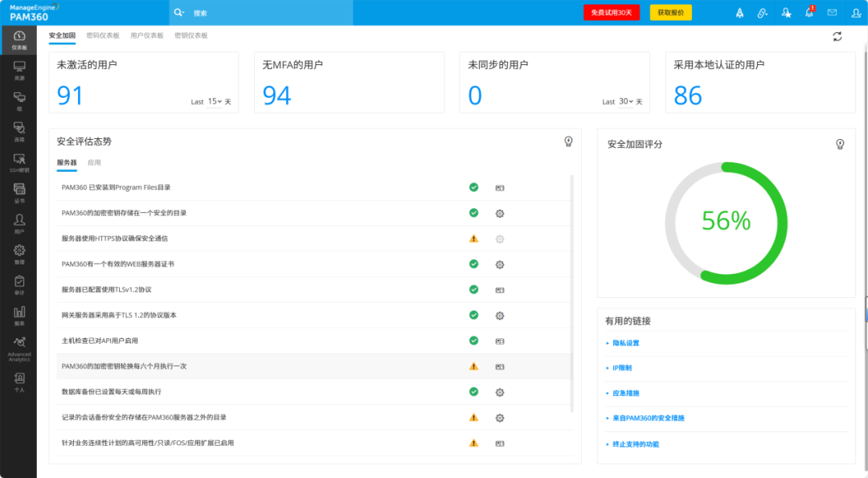Image resolution: width=868 pixels, height=478 pixels.
Task: Open the mail envelope icon
Action: pos(832,13)
